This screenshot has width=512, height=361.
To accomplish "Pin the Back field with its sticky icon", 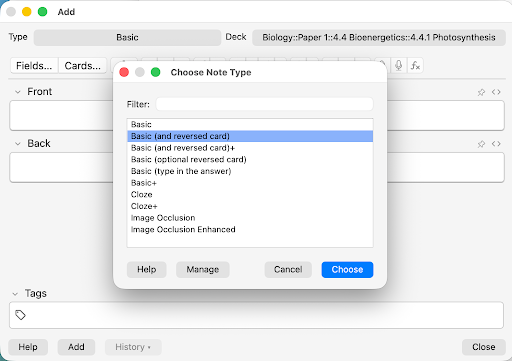I will [481, 144].
